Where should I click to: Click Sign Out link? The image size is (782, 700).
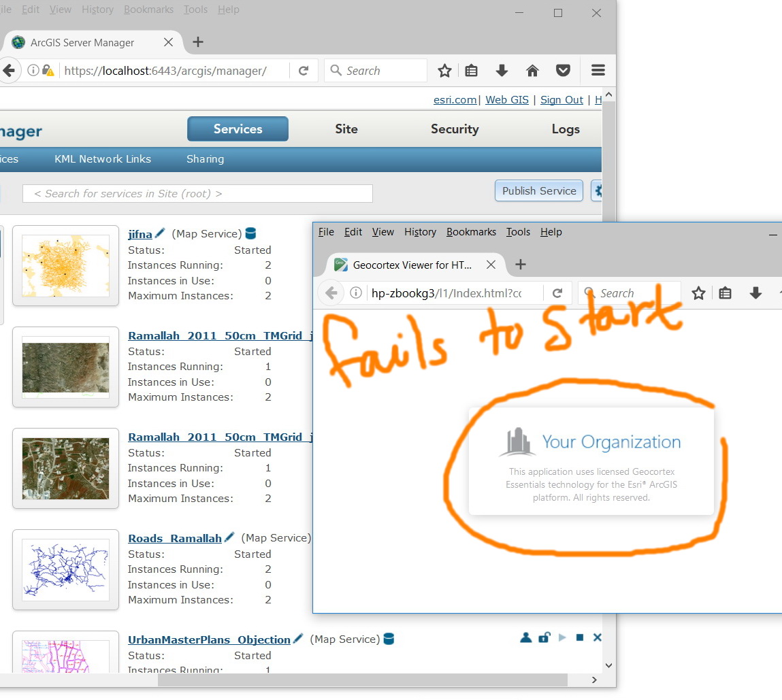coord(561,100)
